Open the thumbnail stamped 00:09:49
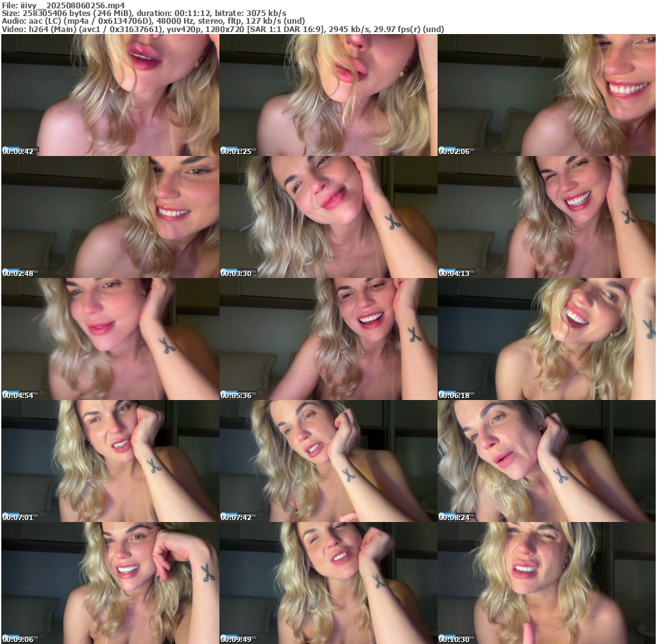 328,583
